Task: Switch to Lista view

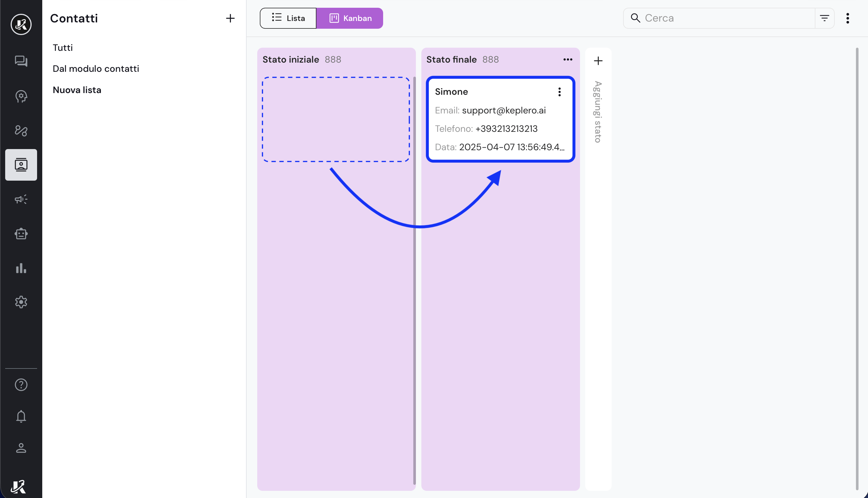Action: point(288,18)
